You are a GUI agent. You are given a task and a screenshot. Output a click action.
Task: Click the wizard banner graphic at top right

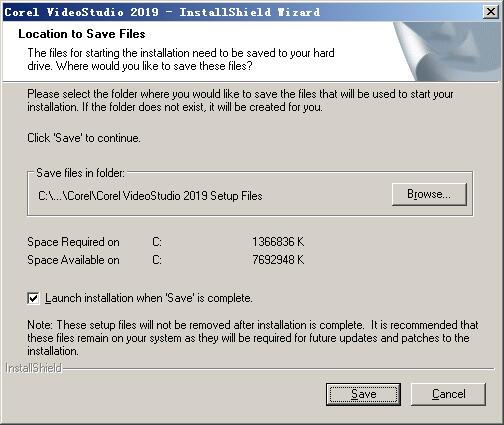coord(447,51)
